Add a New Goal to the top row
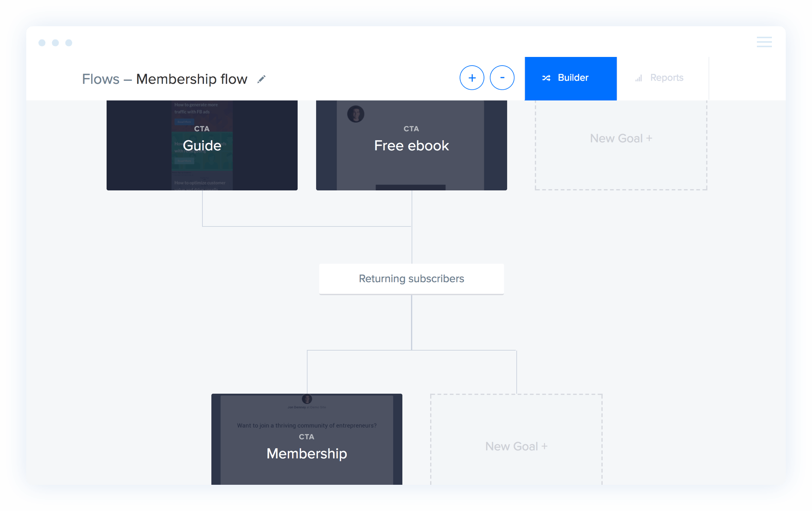This screenshot has width=812, height=511. 620,138
